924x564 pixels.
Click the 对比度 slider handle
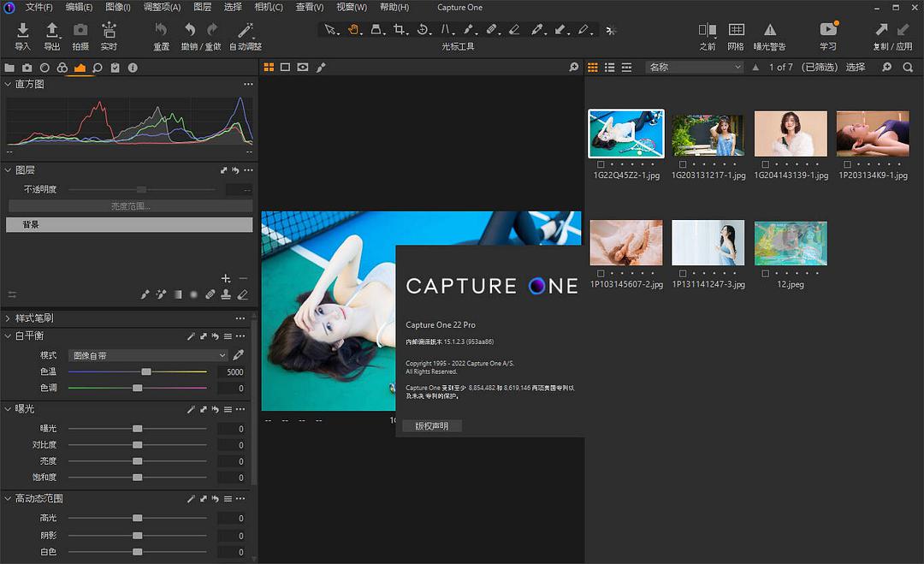pyautogui.click(x=137, y=445)
